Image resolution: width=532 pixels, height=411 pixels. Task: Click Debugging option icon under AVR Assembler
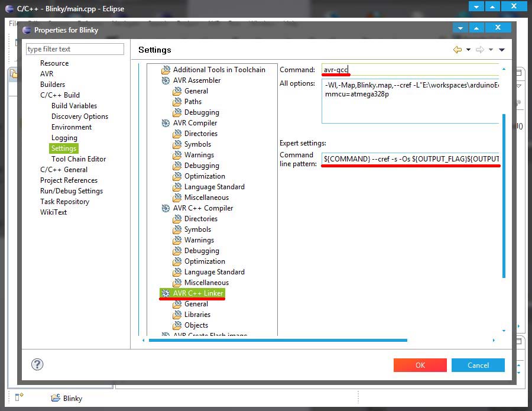177,112
